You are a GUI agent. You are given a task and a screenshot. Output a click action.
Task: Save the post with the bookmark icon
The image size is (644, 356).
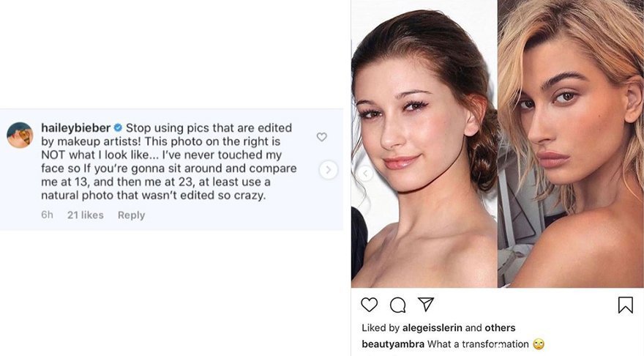tap(625, 305)
